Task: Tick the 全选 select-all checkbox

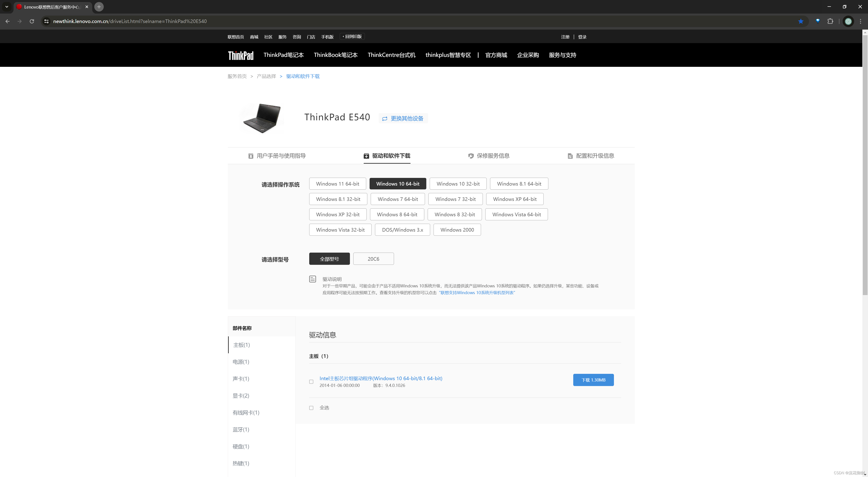Action: [x=311, y=408]
